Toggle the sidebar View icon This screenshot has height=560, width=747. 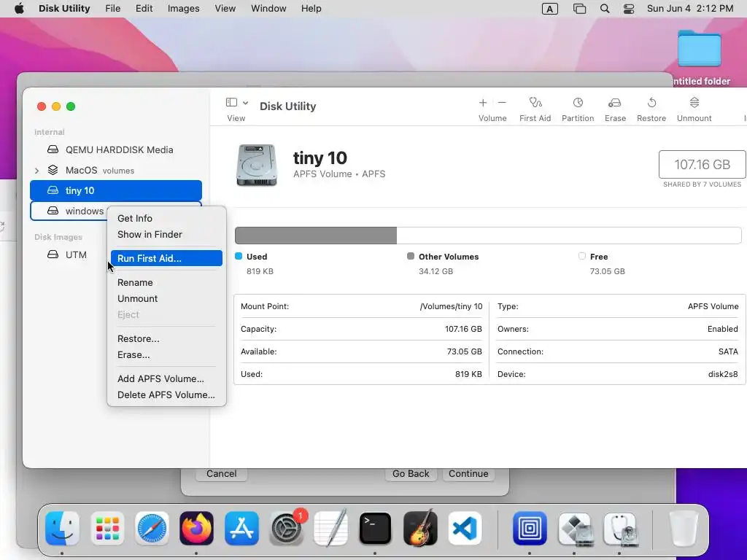231,102
